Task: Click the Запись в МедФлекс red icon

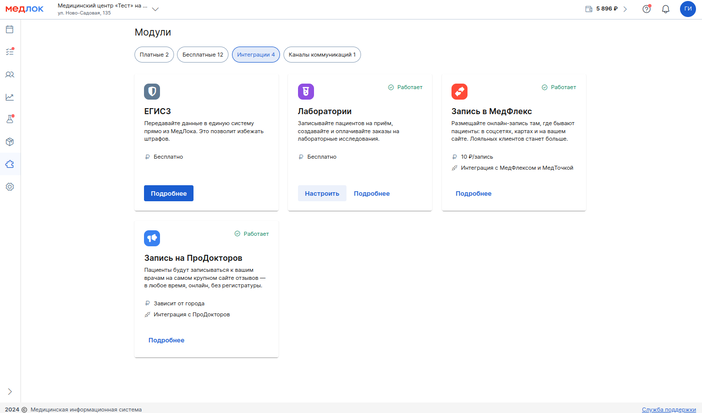Action: 459,91
